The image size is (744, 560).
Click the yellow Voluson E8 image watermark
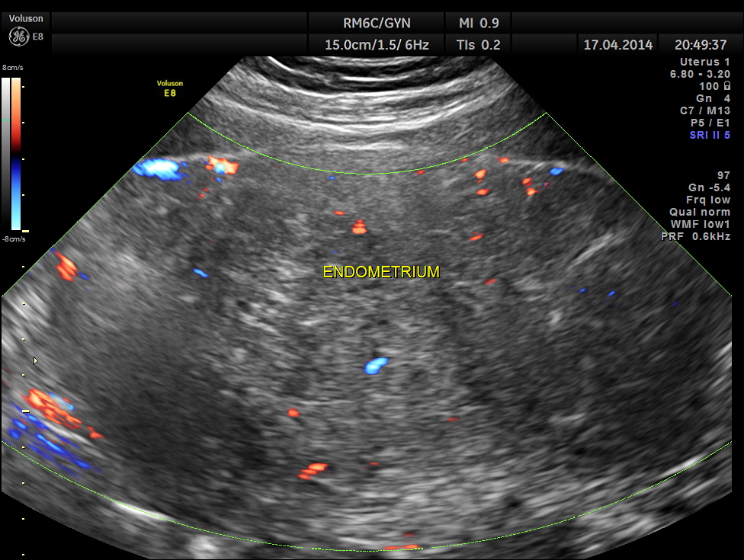(x=169, y=88)
